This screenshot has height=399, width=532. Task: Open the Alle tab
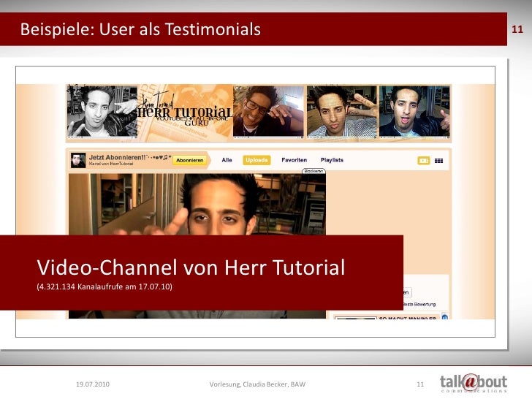click(x=227, y=160)
